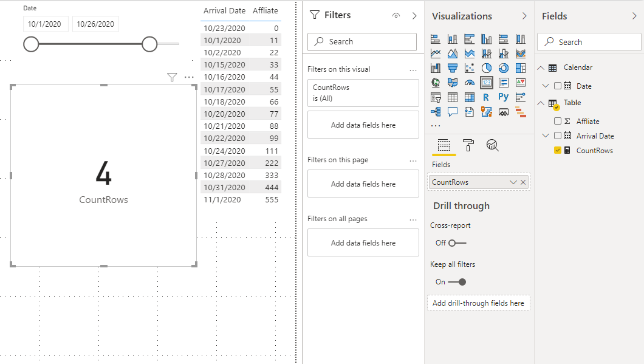Select the scatter chart visual
The width and height of the screenshot is (644, 364).
click(470, 68)
